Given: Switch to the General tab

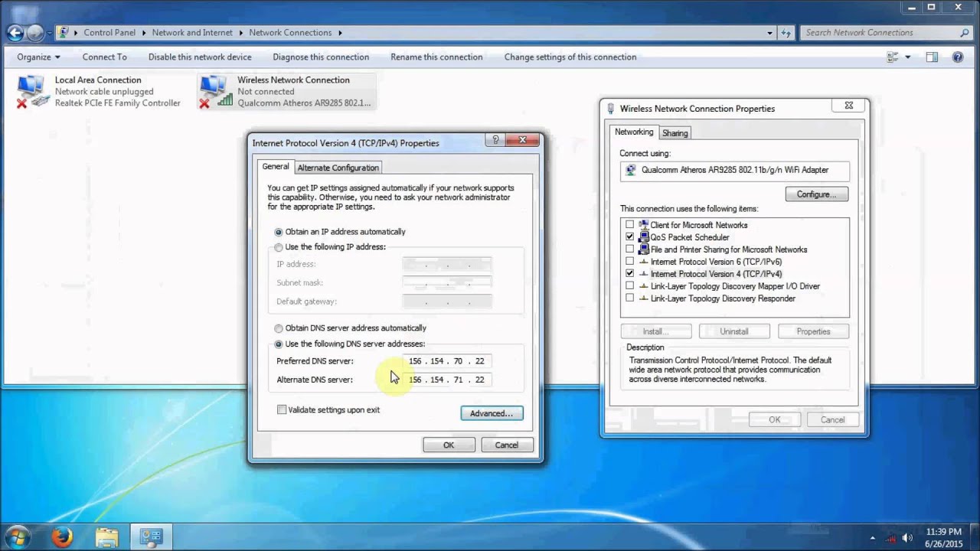Looking at the screenshot, I should click(x=276, y=167).
